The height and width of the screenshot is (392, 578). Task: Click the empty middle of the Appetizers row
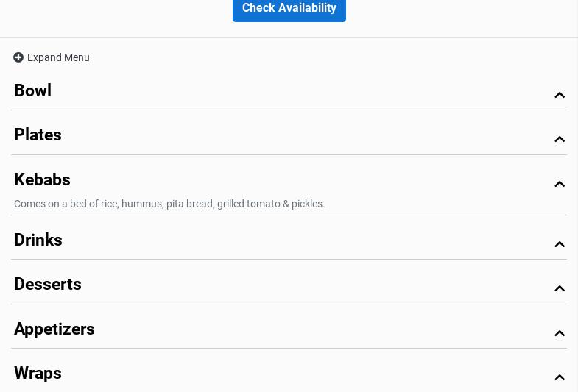pos(295,329)
